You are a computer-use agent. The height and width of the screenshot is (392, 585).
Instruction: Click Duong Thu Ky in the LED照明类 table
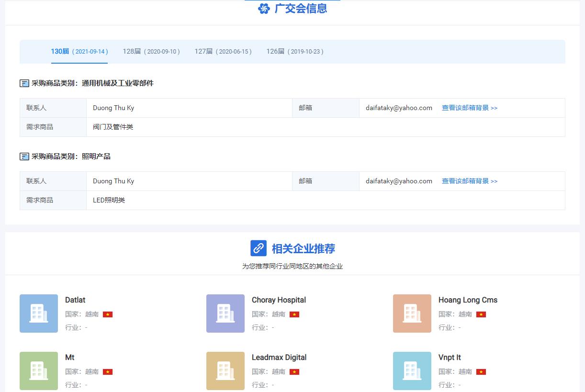point(113,181)
